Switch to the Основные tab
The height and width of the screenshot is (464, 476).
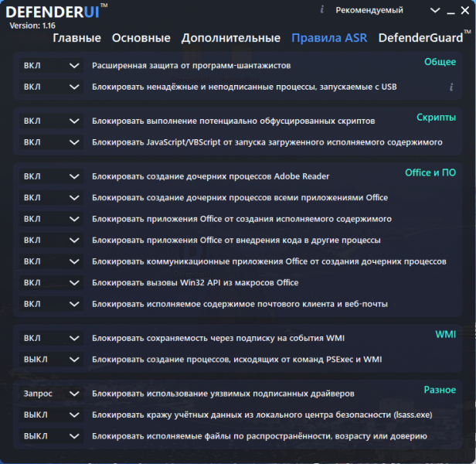click(x=141, y=38)
